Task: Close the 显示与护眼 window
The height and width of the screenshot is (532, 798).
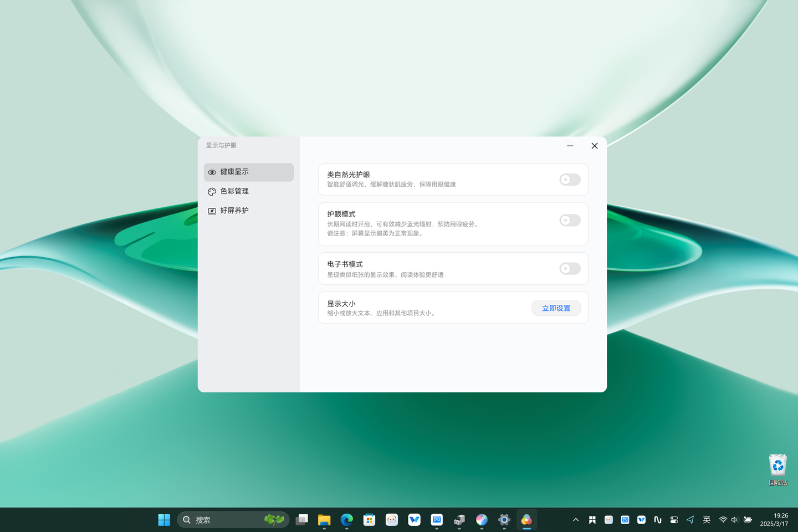Action: point(595,146)
